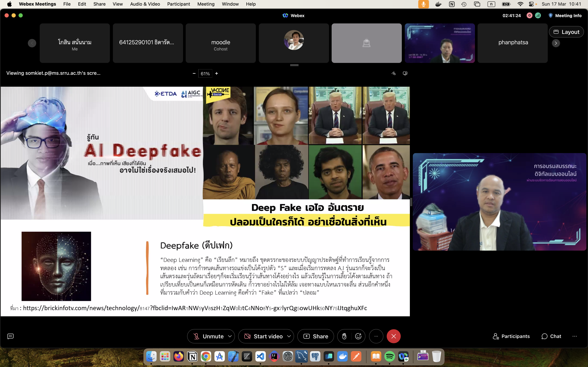Viewport: 588px width, 367px height.
Task: Open closed captions button
Action: point(10,336)
